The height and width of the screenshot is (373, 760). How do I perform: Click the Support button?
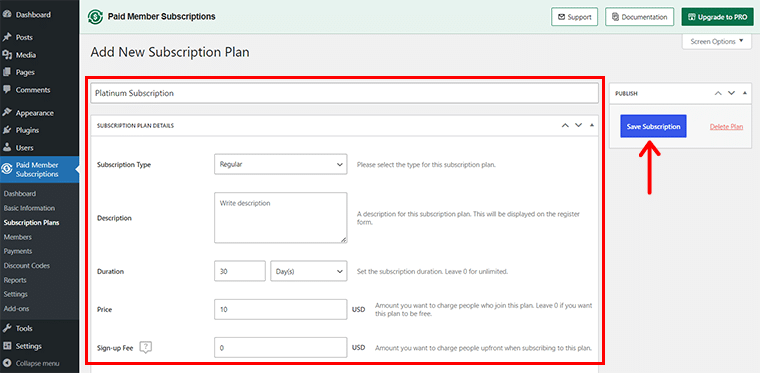(x=574, y=17)
